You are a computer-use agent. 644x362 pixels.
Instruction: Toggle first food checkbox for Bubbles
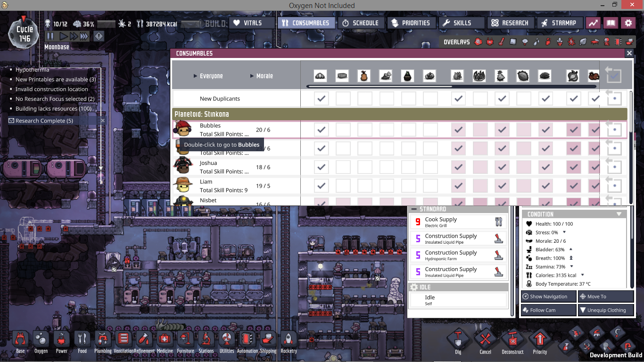321,130
